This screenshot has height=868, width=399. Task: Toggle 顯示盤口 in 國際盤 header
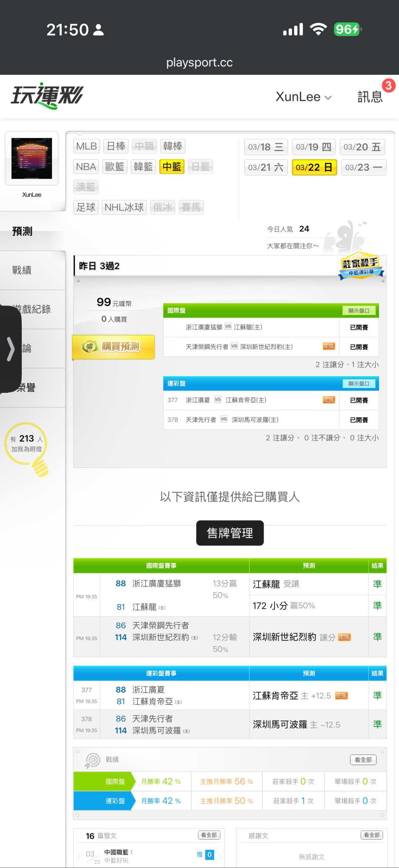coord(359,311)
